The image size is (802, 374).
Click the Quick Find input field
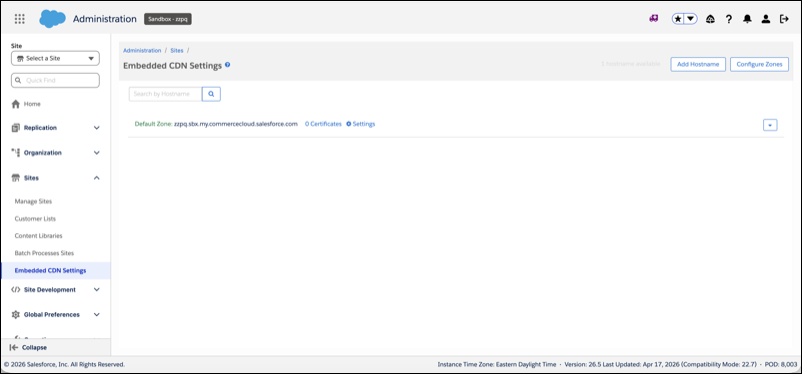[55, 80]
